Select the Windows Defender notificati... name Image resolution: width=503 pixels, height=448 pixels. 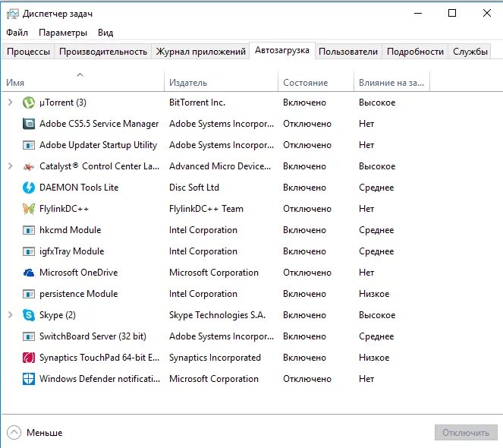pos(99,379)
